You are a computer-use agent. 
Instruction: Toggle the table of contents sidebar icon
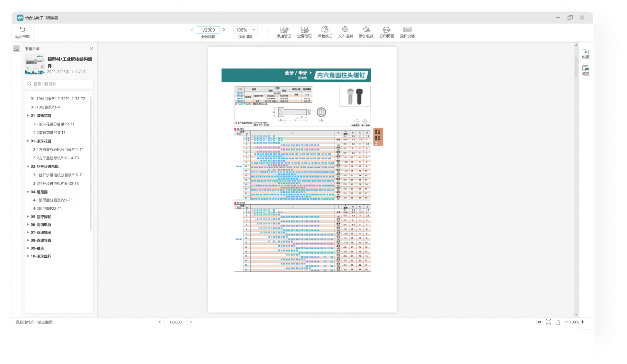click(x=17, y=49)
